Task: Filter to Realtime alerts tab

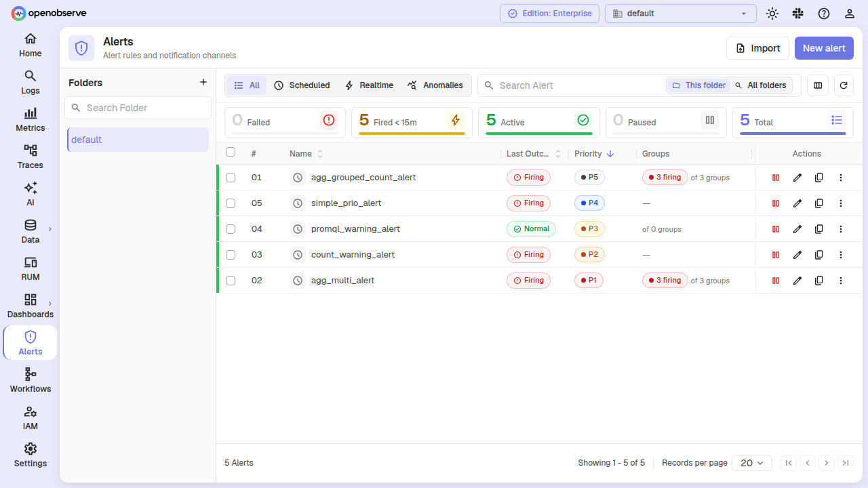Action: coord(369,85)
